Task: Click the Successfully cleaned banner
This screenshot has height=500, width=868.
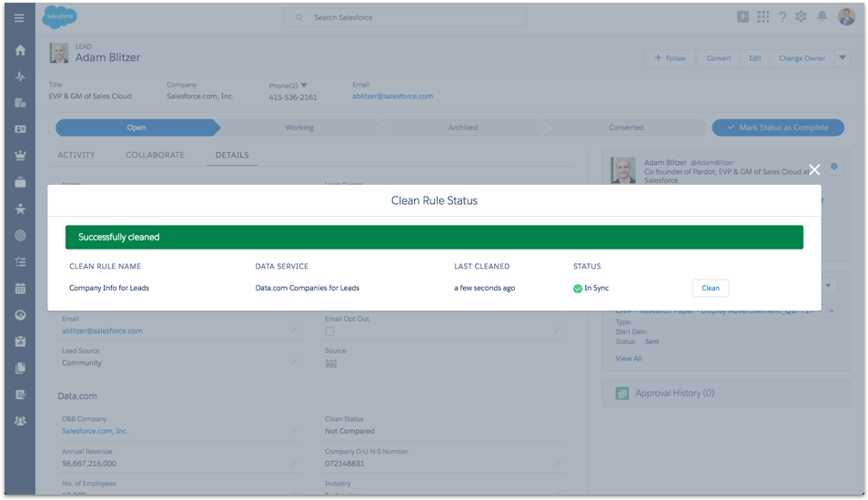Action: (x=434, y=238)
